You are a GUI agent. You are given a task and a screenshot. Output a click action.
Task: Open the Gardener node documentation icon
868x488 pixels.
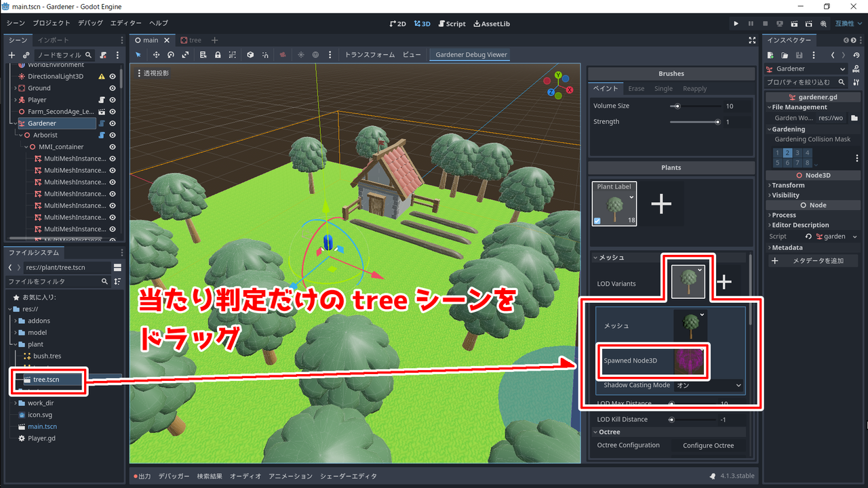pos(856,68)
